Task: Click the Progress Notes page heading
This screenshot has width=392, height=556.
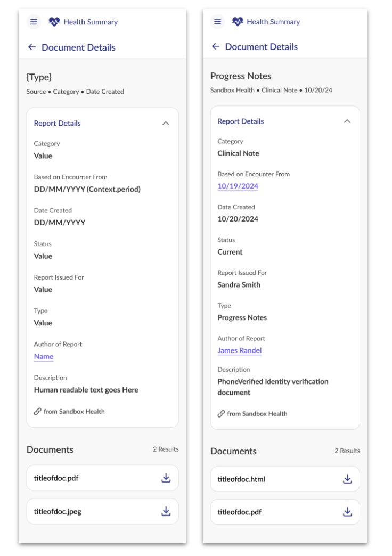Action: click(x=241, y=76)
